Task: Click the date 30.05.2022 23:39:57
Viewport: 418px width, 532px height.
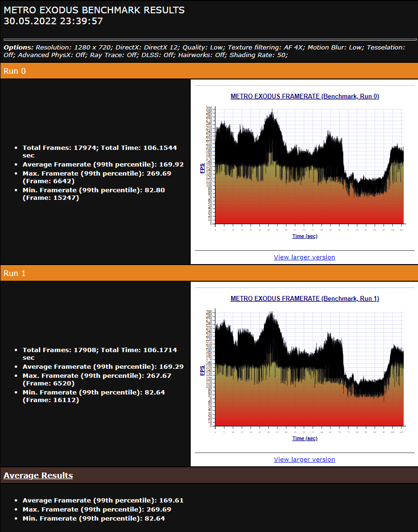Action: pos(53,21)
